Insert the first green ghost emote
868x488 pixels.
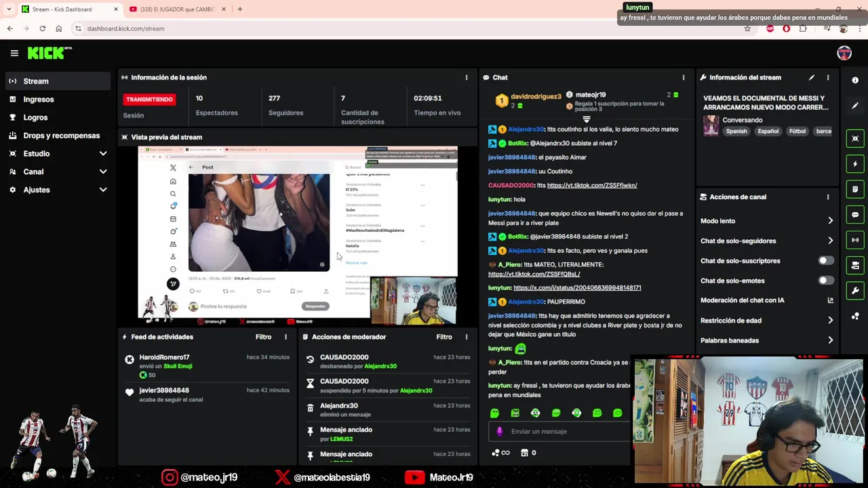pyautogui.click(x=494, y=413)
